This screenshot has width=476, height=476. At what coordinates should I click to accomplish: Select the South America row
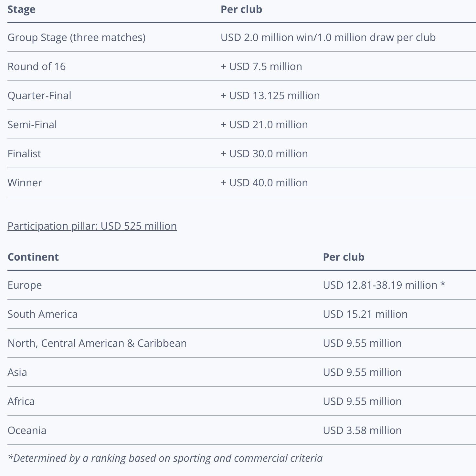pyautogui.click(x=242, y=314)
